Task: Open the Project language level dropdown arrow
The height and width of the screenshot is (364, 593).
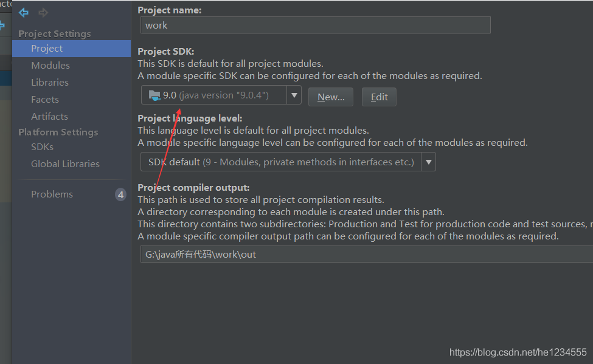Action: click(x=429, y=162)
